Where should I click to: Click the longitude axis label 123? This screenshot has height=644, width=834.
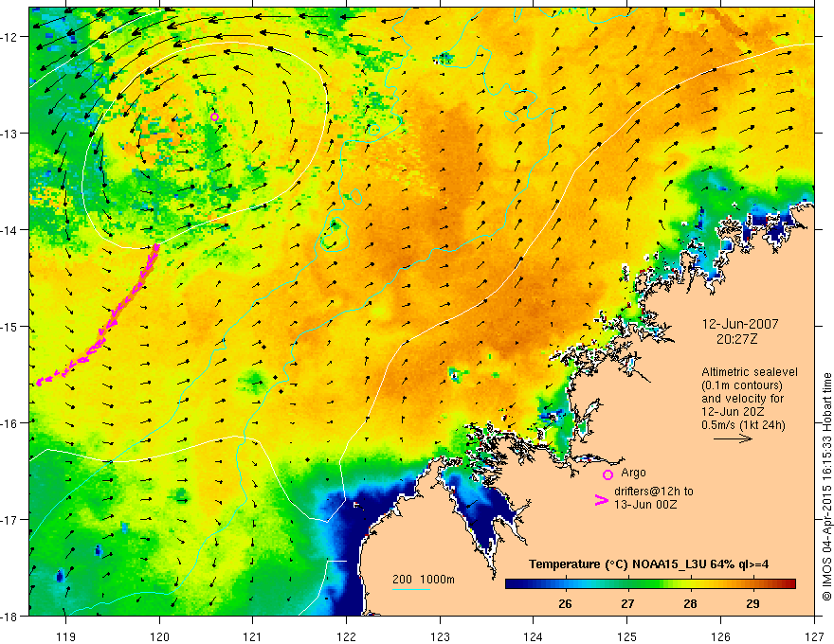440,636
